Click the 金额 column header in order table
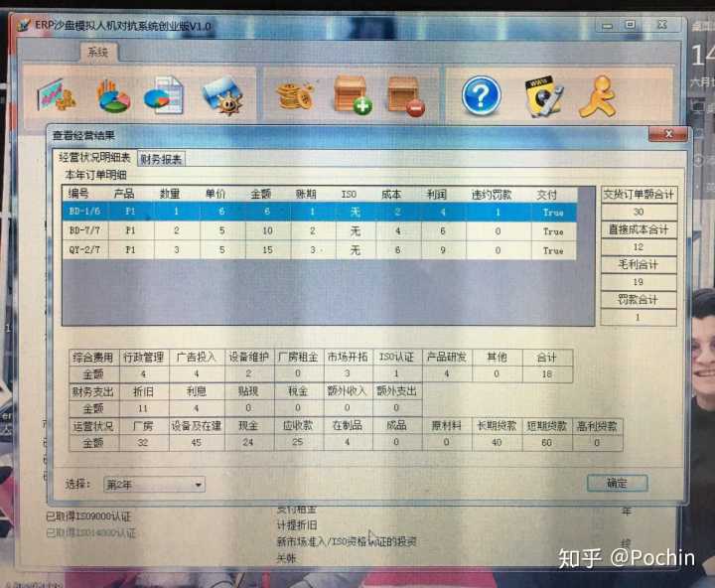The height and width of the screenshot is (588, 715). 261,194
